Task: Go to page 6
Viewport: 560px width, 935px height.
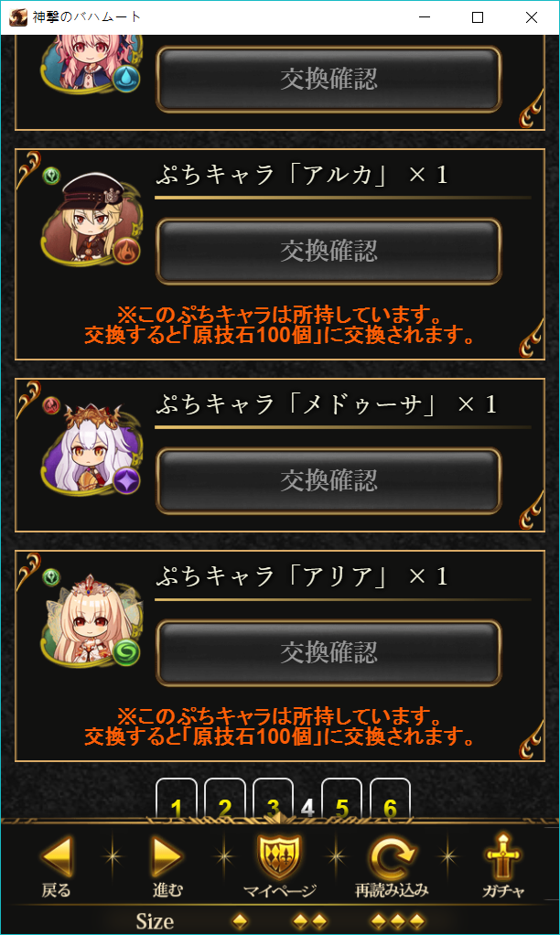Action: [390, 799]
